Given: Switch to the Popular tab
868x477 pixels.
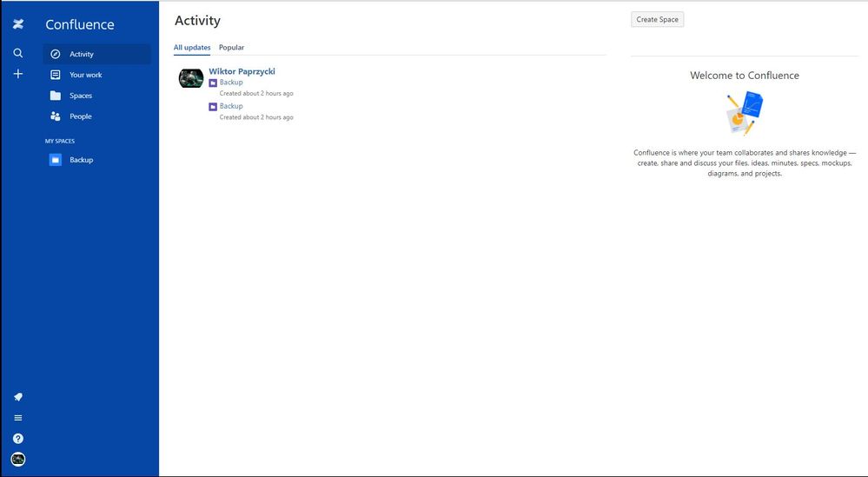Looking at the screenshot, I should (x=231, y=48).
